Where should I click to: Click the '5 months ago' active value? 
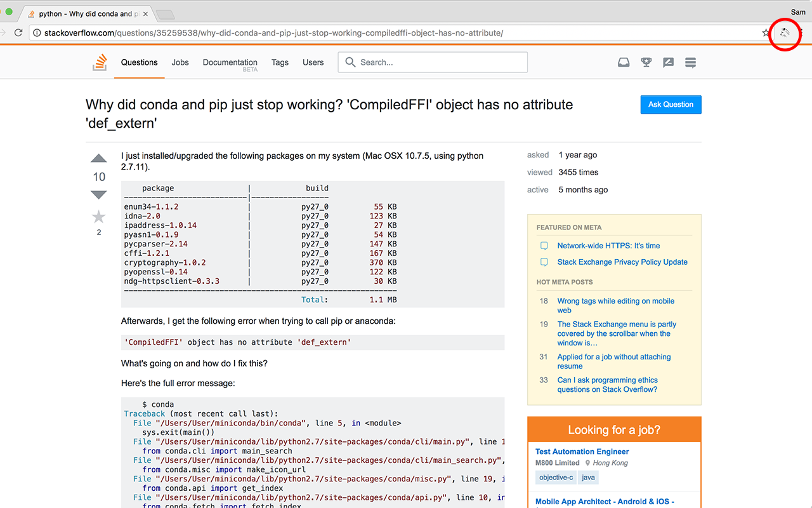point(583,190)
